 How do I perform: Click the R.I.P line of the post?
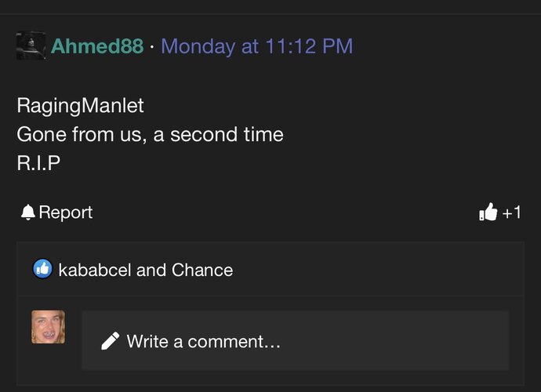click(38, 163)
